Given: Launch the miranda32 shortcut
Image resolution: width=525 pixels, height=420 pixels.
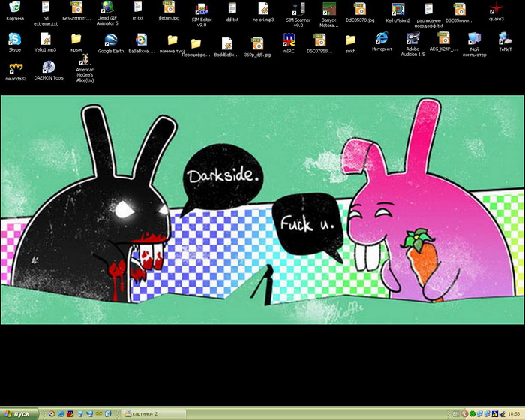Looking at the screenshot, I should (x=16, y=72).
